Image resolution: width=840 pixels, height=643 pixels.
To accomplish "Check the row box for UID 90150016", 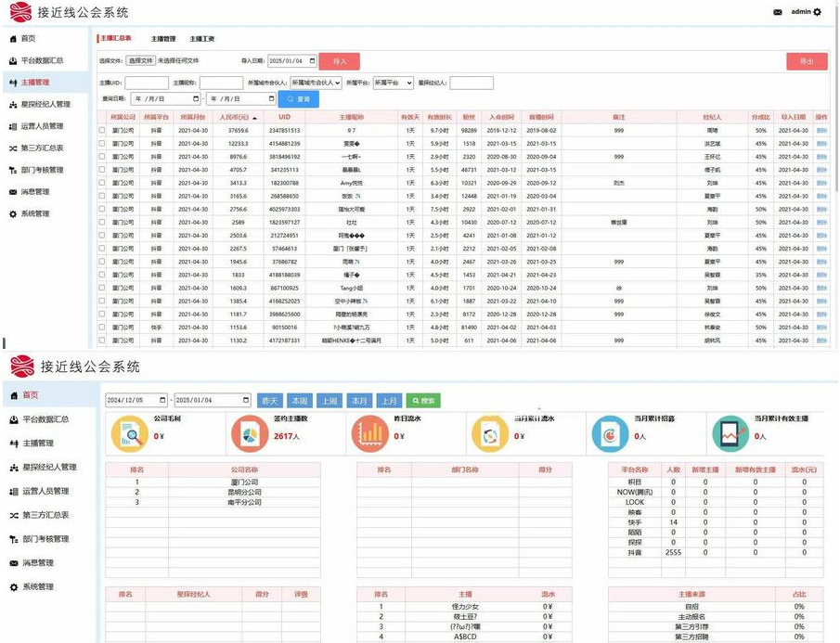I will [102, 328].
